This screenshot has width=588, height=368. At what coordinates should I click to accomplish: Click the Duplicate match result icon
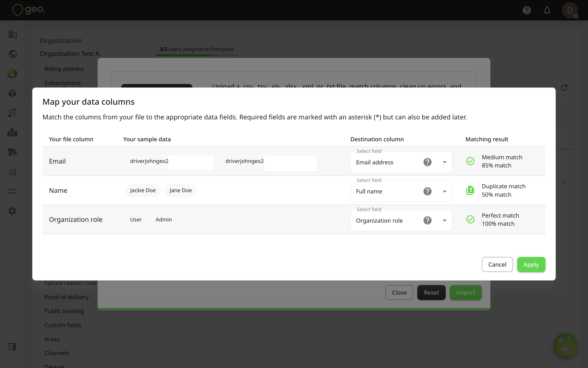(x=470, y=190)
